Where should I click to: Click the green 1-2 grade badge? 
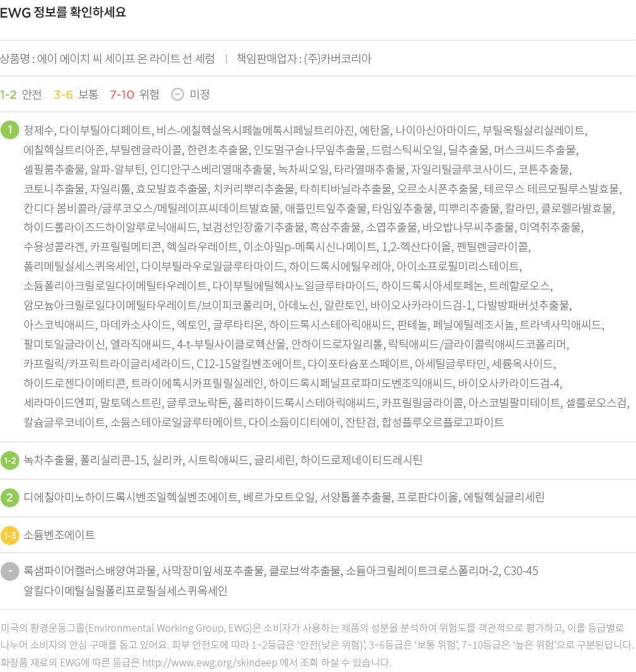(10, 461)
